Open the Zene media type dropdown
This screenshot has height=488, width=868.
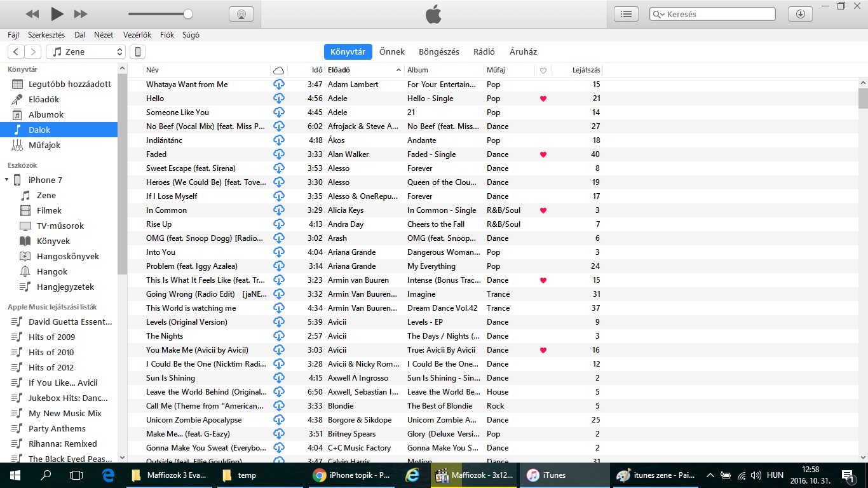pos(85,52)
